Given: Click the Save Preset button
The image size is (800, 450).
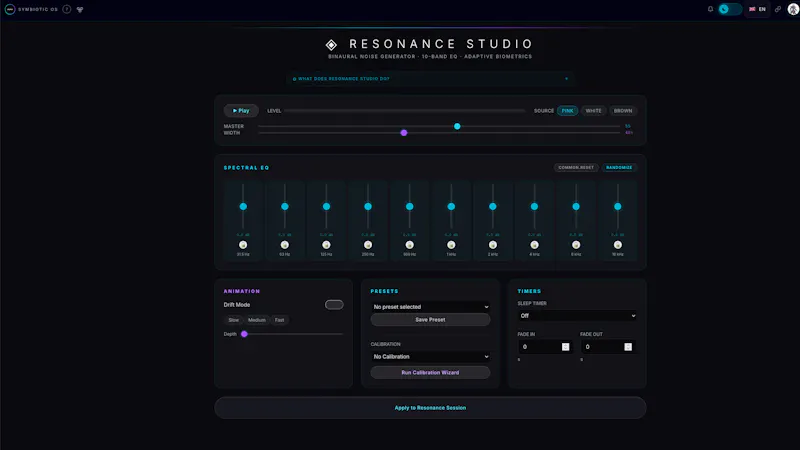Looking at the screenshot, I should click(x=431, y=320).
